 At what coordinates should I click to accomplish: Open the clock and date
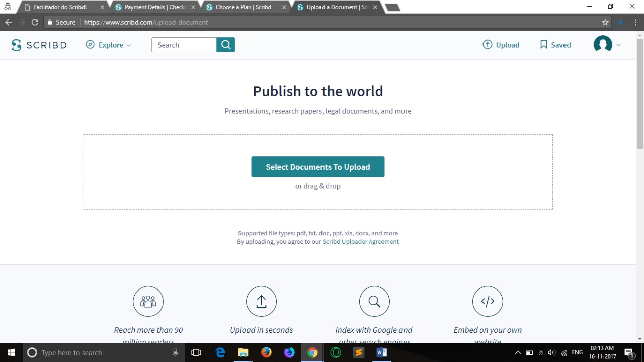[x=602, y=352]
